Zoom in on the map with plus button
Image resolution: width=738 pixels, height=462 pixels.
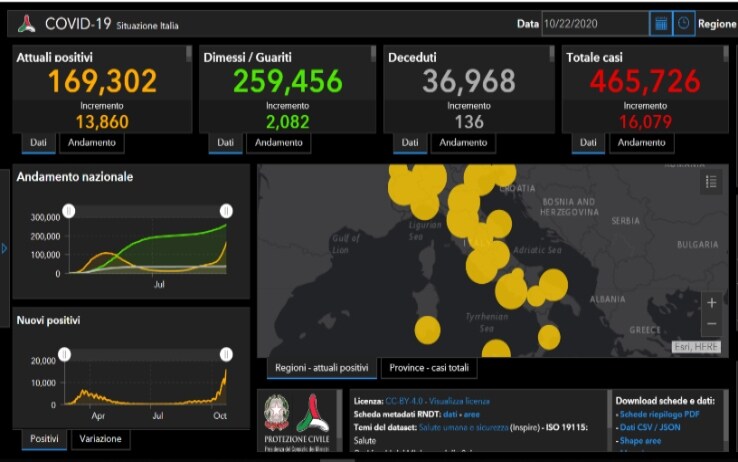[x=711, y=302]
